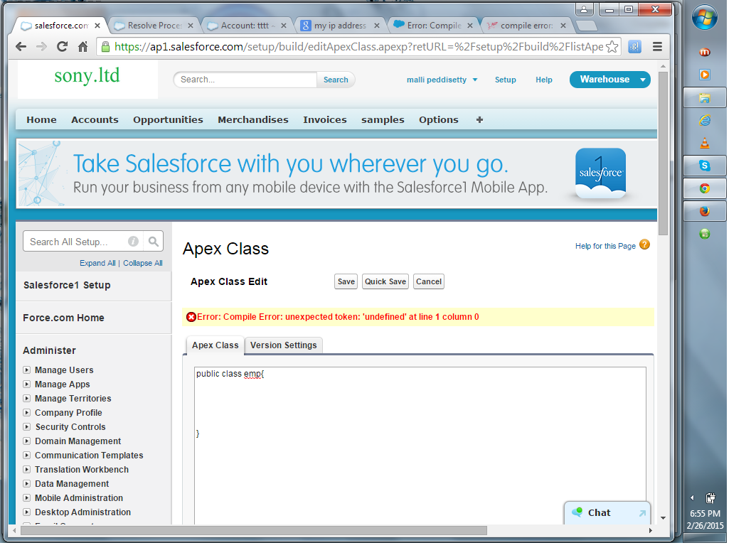This screenshot has width=751, height=560.
Task: Click the Expand All link
Action: point(97,263)
